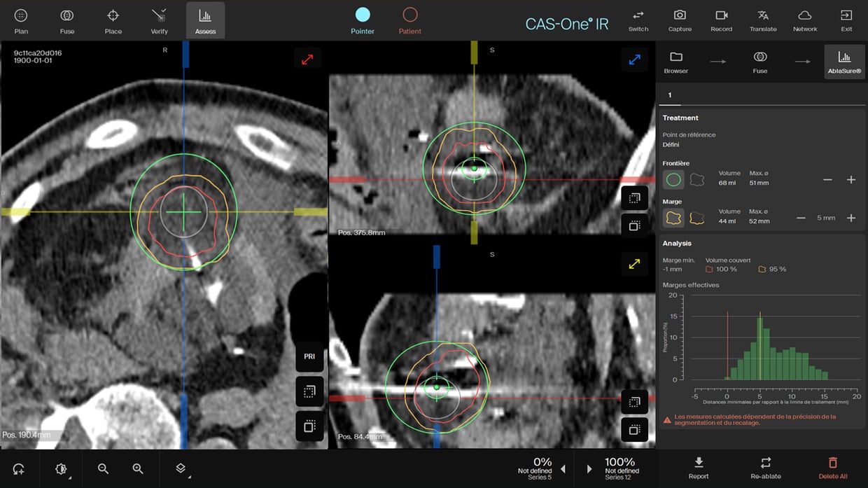This screenshot has height=488, width=868.
Task: Open the window level contrast dropdown
Action: [62, 468]
